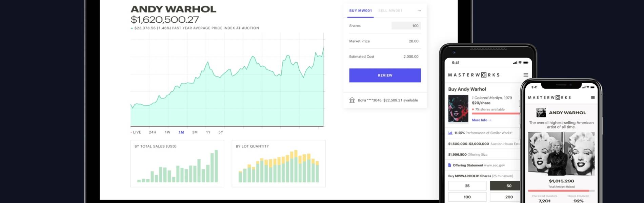The width and height of the screenshot is (644, 203).
Task: Click the Offering Statement document icon
Action: [450, 165]
